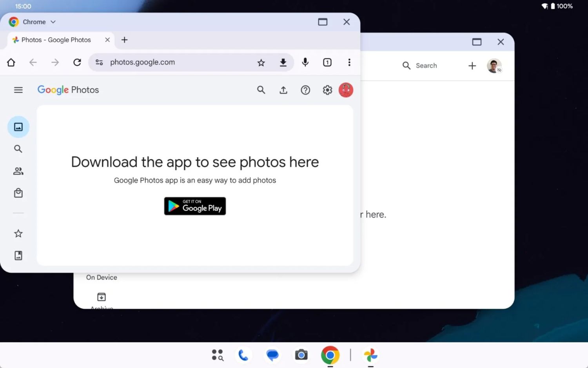
Task: Open Chrome three-dot overflow menu
Action: click(349, 62)
